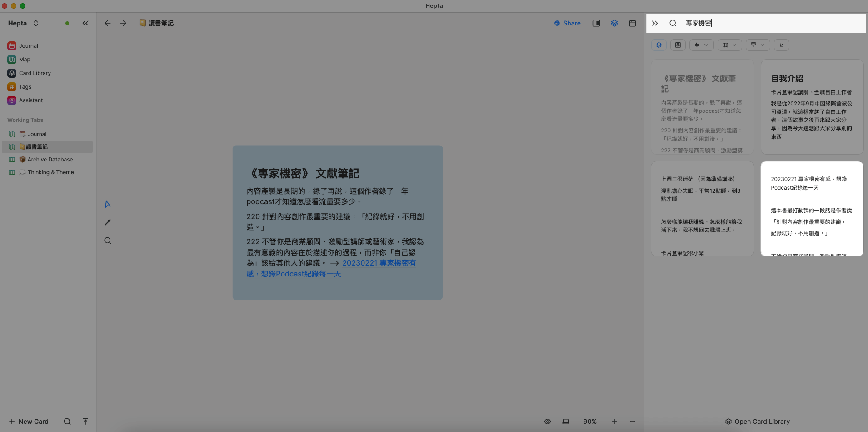Click the 90% zoom level indicator
The image size is (868, 432).
tap(590, 422)
